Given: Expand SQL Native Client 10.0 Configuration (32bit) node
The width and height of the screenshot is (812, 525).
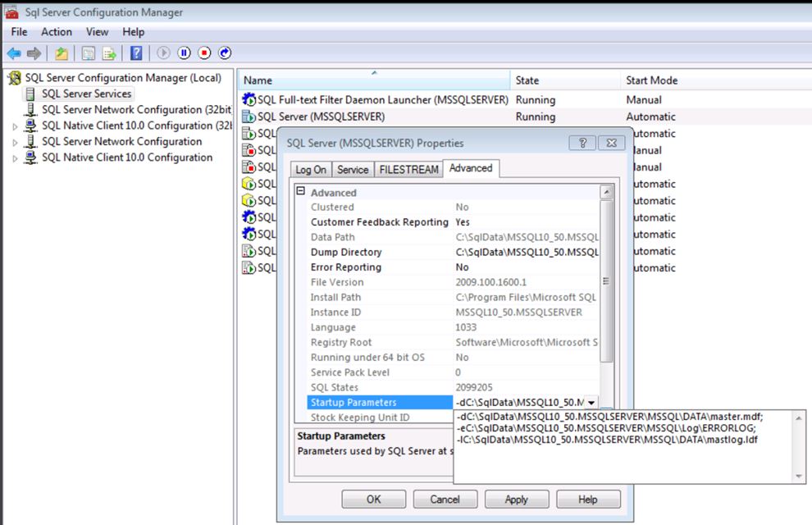Looking at the screenshot, I should pos(15,126).
